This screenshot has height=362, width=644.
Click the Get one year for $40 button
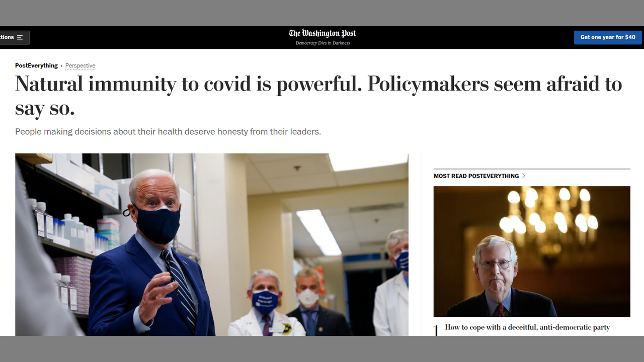[x=608, y=37]
